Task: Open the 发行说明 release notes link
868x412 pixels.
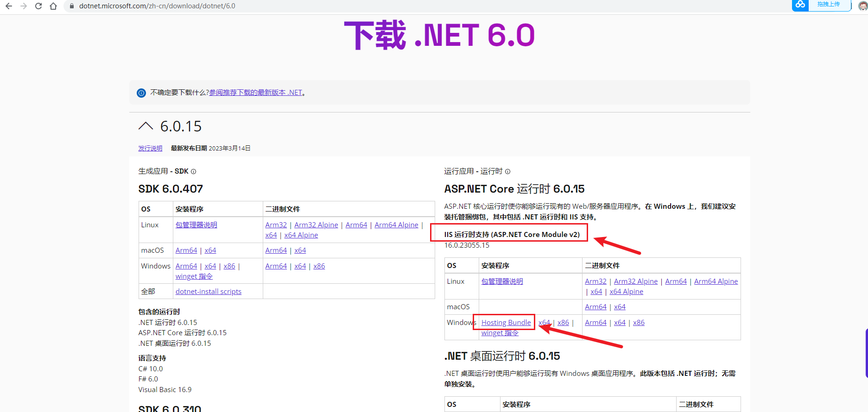Action: pos(150,148)
